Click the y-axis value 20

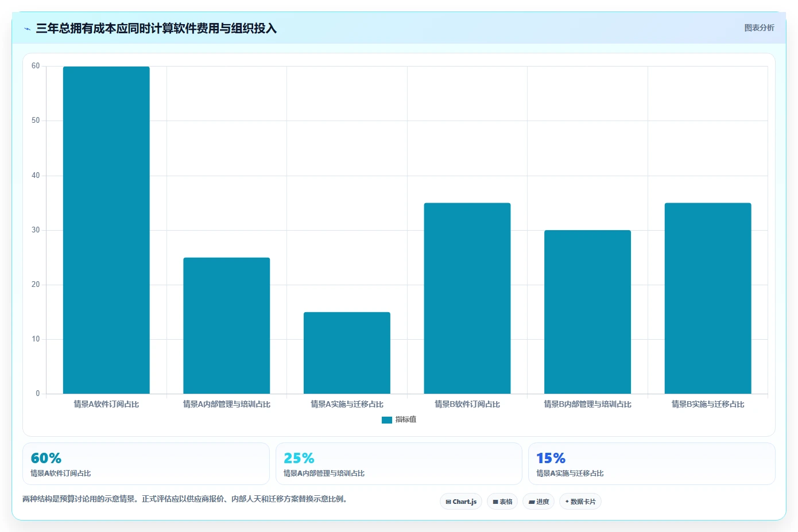[x=36, y=285]
